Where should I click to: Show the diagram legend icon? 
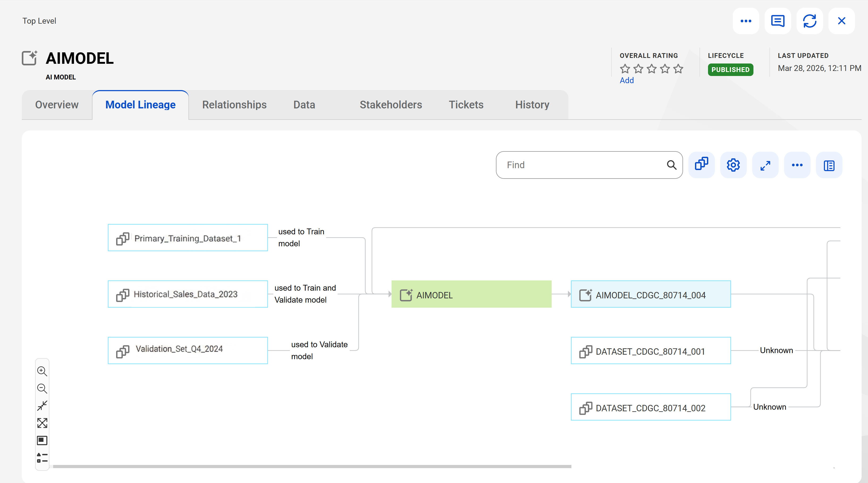(42, 458)
